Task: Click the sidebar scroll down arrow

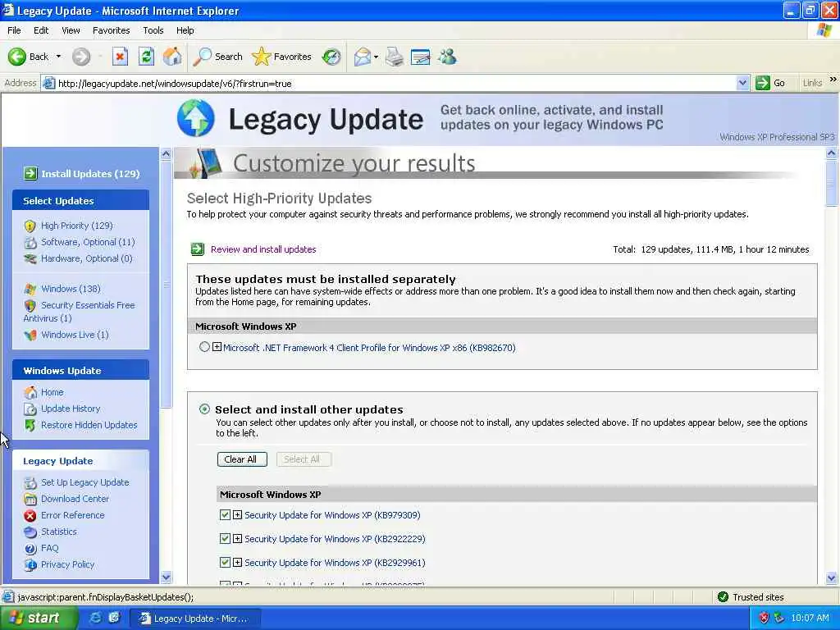Action: coord(166,577)
